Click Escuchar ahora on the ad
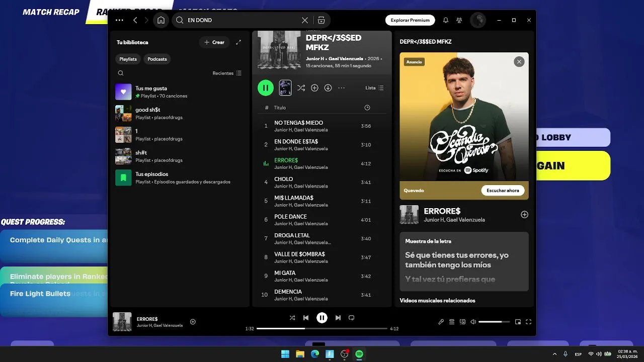 click(x=503, y=191)
